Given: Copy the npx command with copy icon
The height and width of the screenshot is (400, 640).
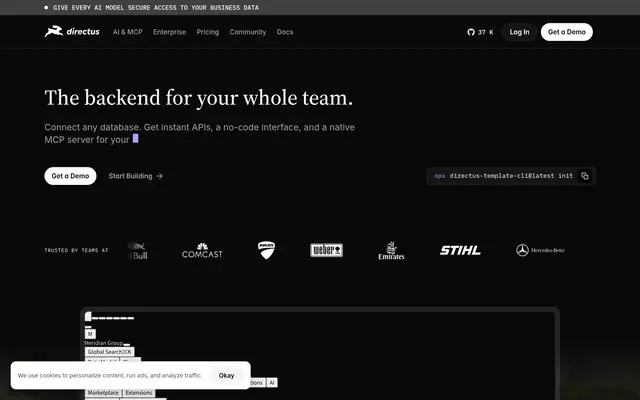Looking at the screenshot, I should [585, 176].
